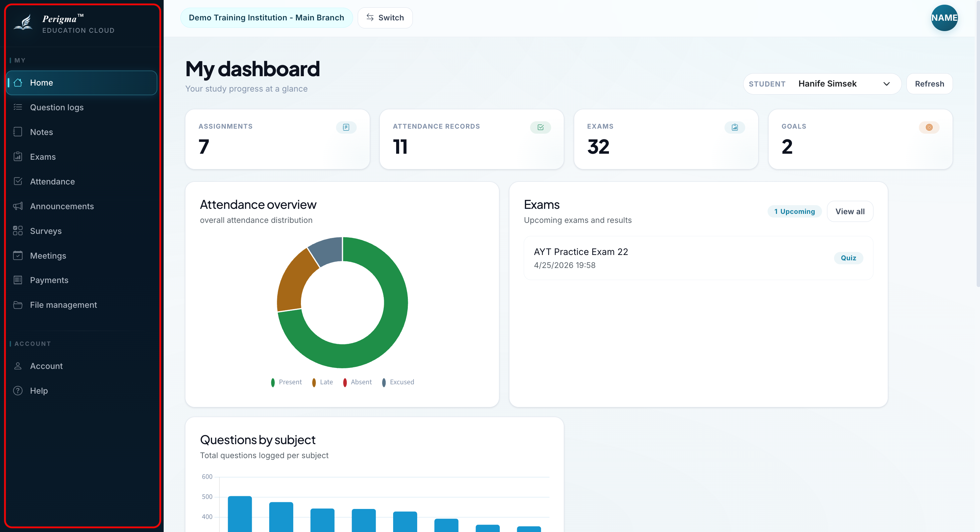Click the File management folder icon
This screenshot has width=980, height=532.
pyautogui.click(x=18, y=305)
